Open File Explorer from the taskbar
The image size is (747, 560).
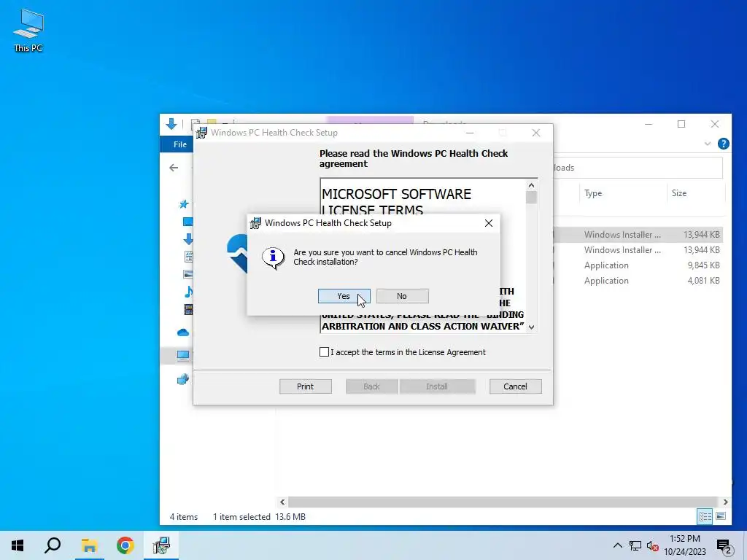coord(89,545)
